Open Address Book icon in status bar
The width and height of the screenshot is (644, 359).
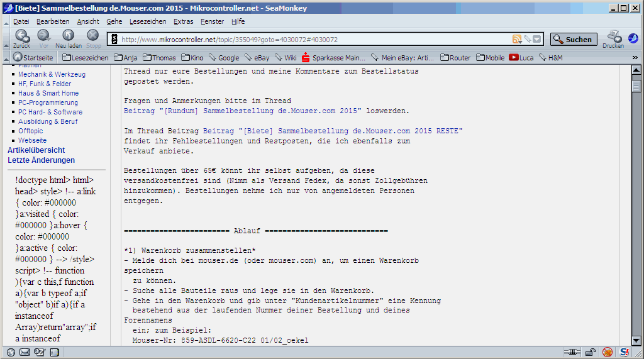click(x=55, y=352)
